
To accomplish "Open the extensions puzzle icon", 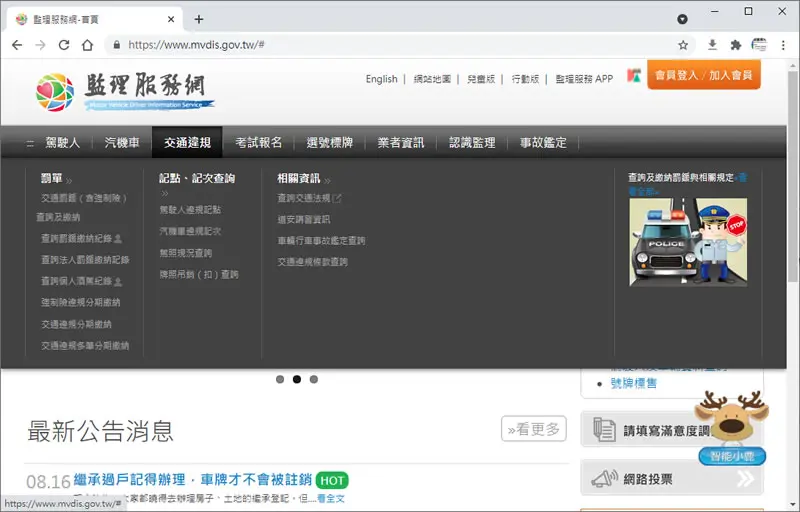I will pos(736,45).
